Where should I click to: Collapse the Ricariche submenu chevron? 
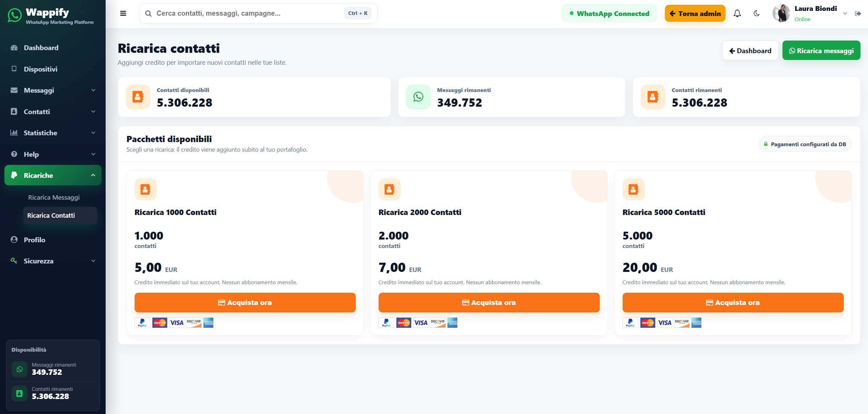93,175
